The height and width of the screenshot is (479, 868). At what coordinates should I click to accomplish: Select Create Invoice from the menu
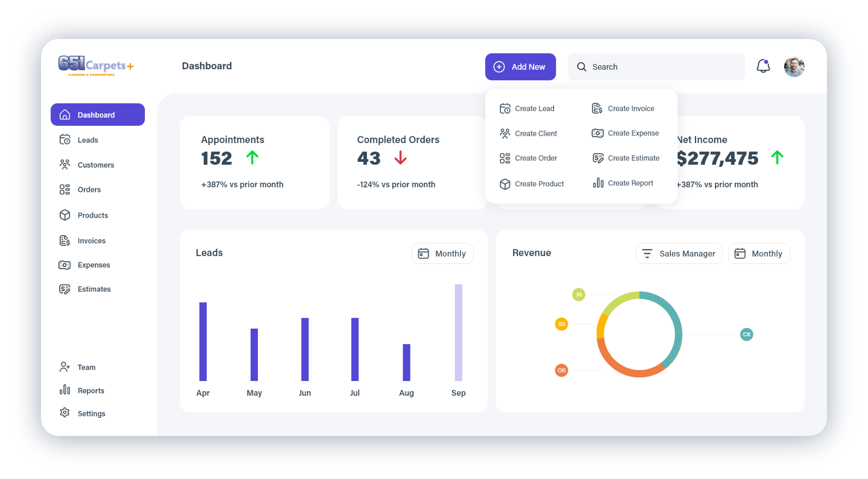tap(623, 108)
